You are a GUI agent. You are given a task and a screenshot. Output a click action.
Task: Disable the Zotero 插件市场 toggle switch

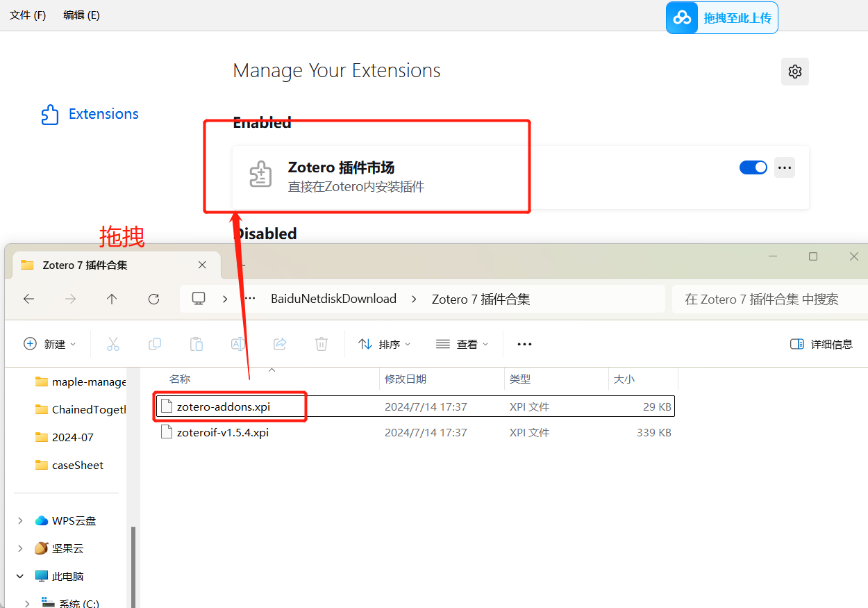click(x=753, y=167)
